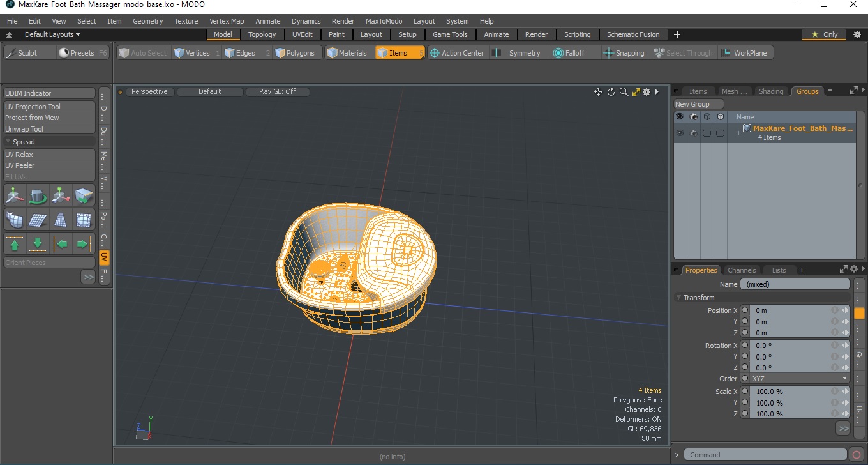
Task: Click the cube with green arrow icon
Action: [84, 195]
